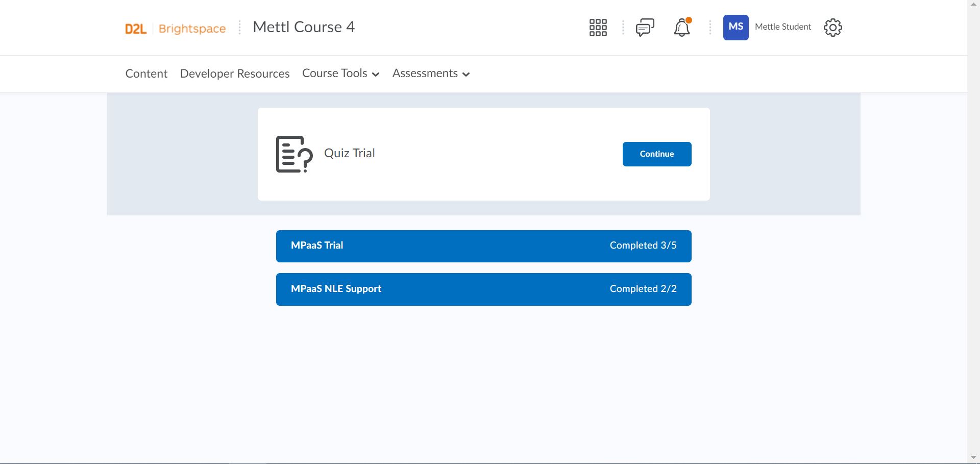Click the scrollbar up arrow
Screen dimensions: 980x464
coord(973,5)
